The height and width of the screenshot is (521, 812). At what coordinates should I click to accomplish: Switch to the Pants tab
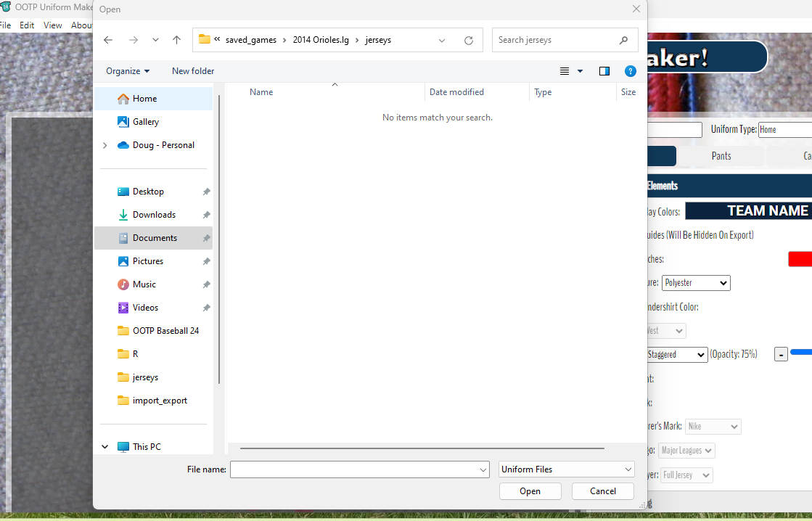coord(721,156)
